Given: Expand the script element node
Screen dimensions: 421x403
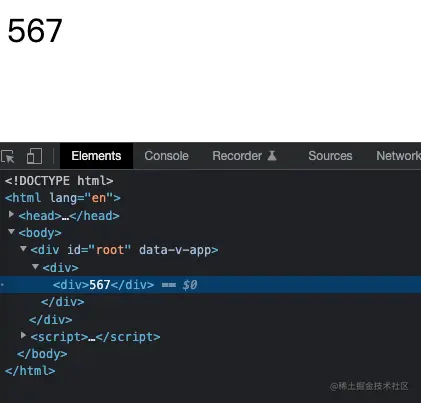Looking at the screenshot, I should click(23, 335).
